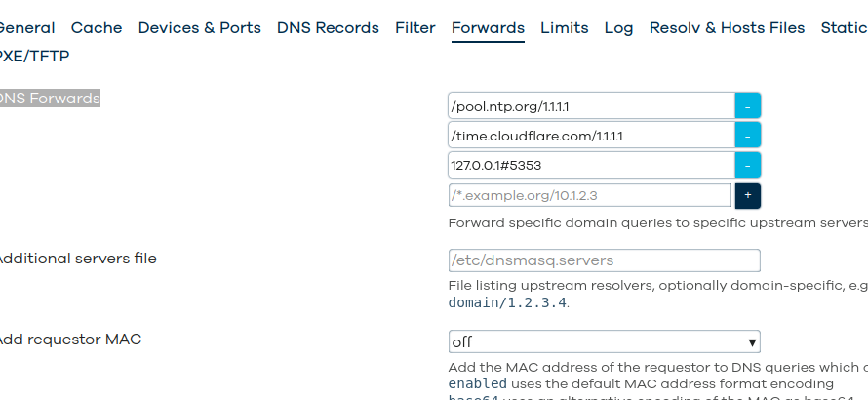Go to Devices & Ports tab
The width and height of the screenshot is (868, 400).
[x=199, y=27]
